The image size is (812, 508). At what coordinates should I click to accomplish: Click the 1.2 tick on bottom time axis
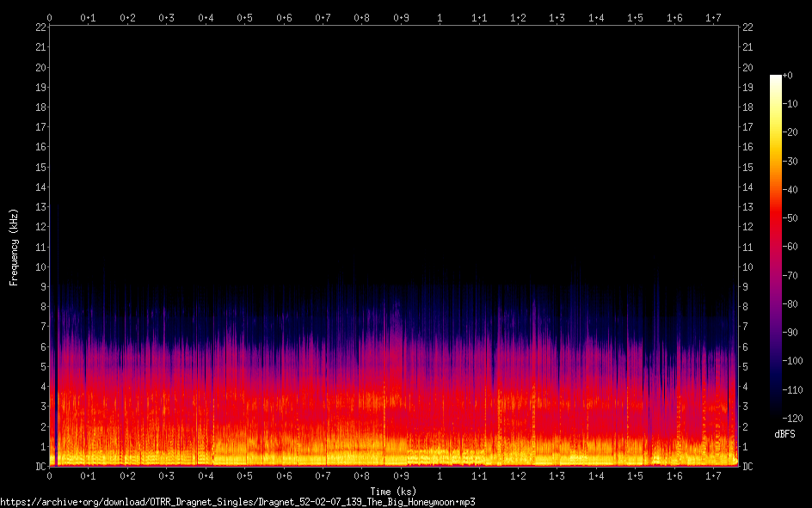click(518, 476)
